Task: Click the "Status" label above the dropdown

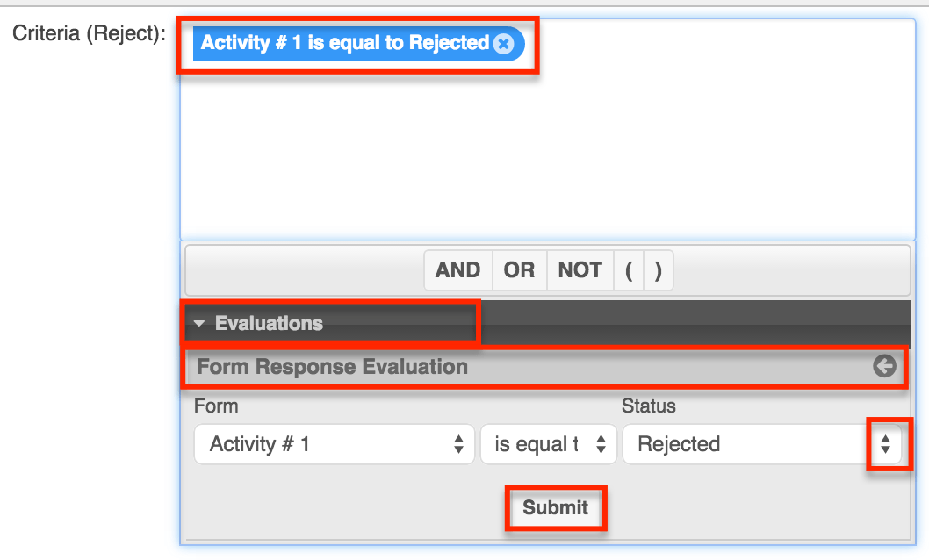Action: click(648, 406)
